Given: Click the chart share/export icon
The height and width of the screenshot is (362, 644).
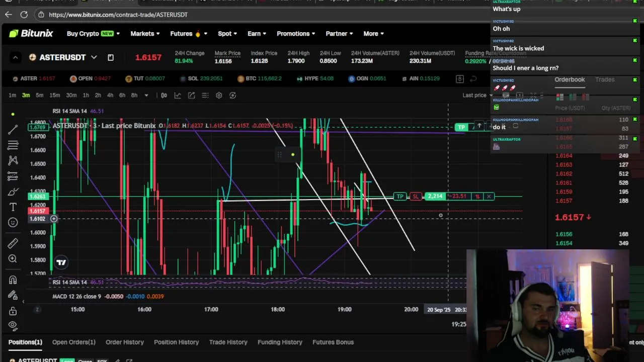Looking at the screenshot, I should coord(192,95).
